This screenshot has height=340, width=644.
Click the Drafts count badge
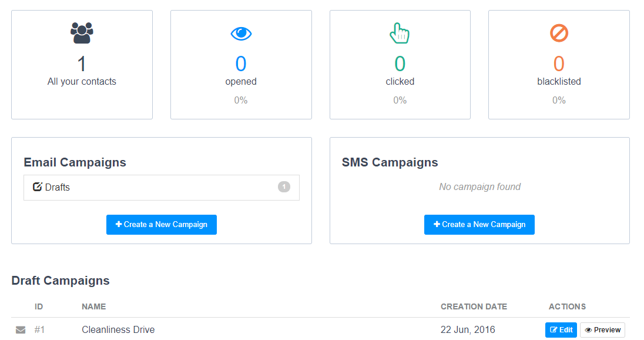click(284, 187)
